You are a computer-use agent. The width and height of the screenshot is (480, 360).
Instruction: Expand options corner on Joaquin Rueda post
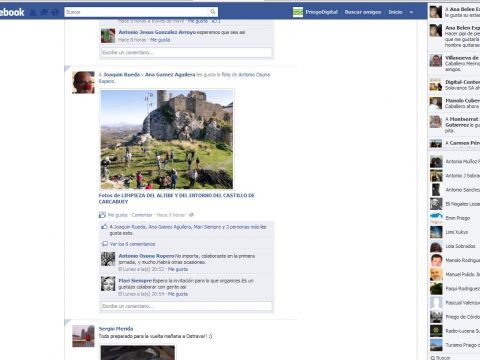click(67, 69)
